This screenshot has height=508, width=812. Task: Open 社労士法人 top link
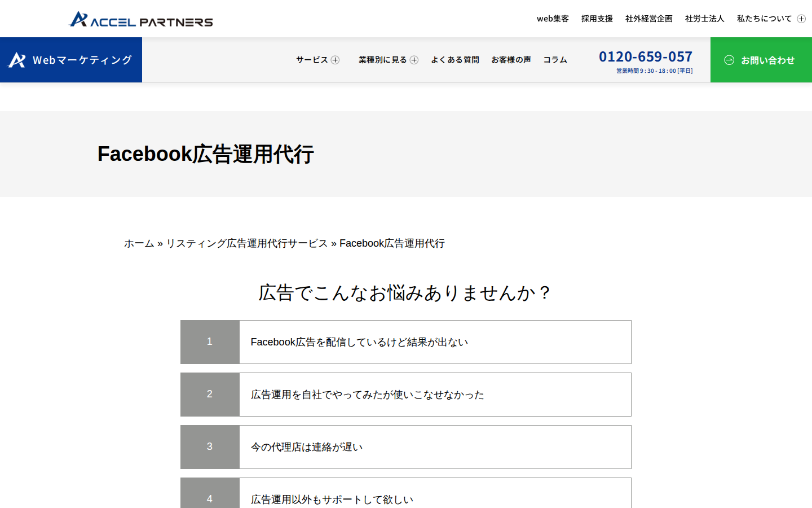pos(705,19)
